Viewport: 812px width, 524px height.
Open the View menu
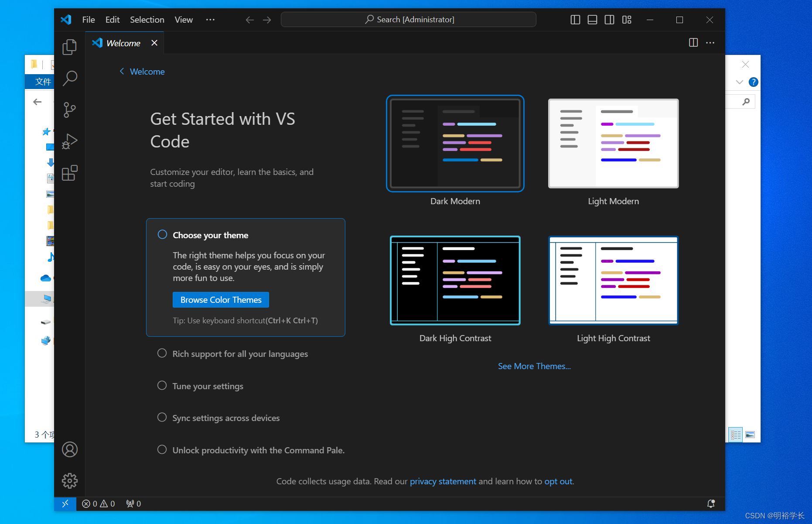(184, 20)
